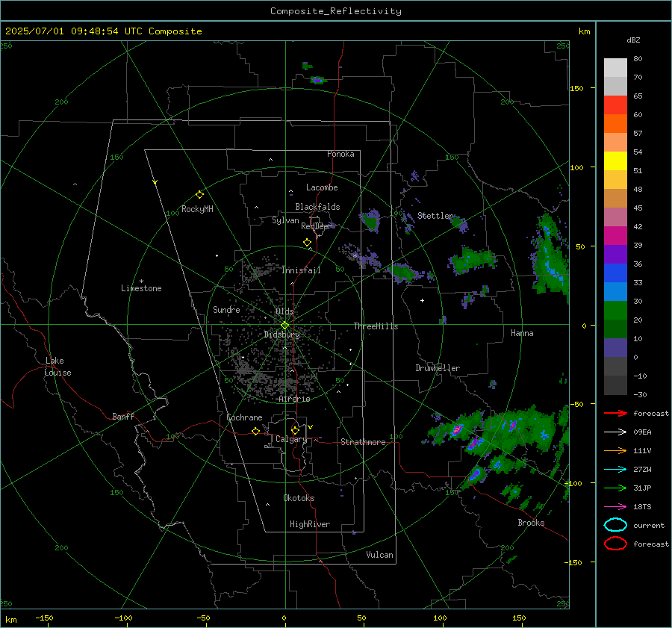
Task: Click the km label at the top right
Action: pyautogui.click(x=584, y=31)
